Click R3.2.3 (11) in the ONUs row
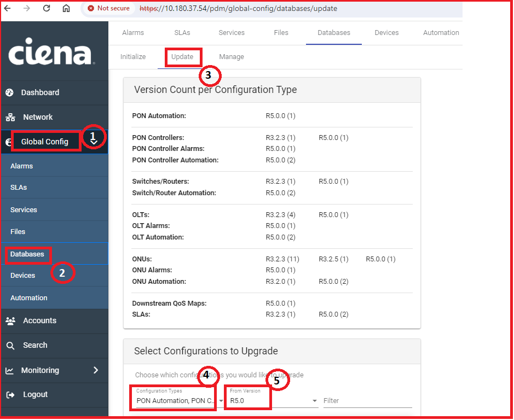Screen dimensions: 514x420 click(282, 259)
